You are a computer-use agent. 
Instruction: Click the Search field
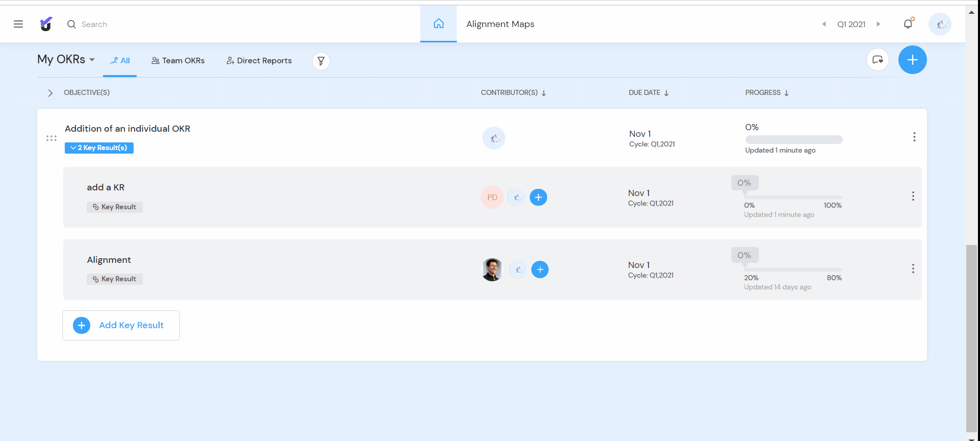coord(94,24)
